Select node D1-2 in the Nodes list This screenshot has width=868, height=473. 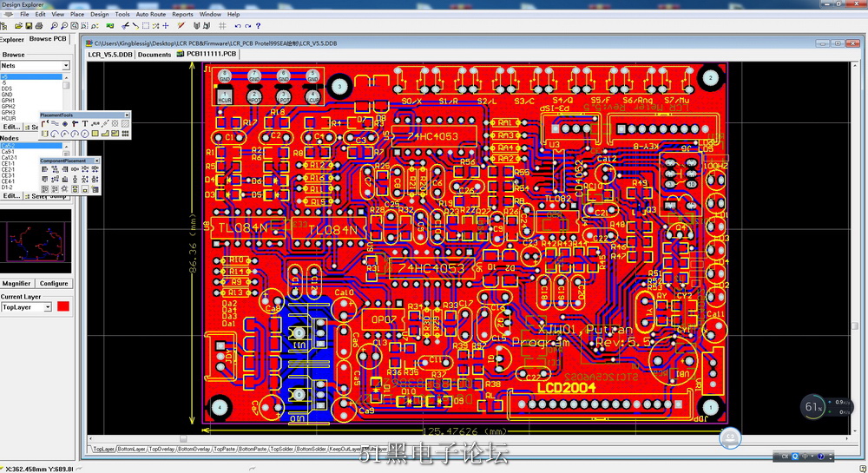7,187
